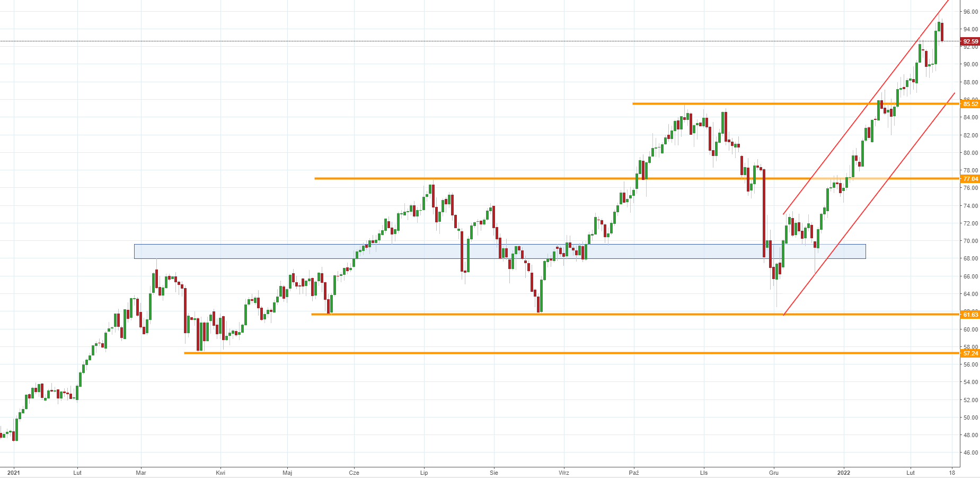Click the 60.00 price axis label
This screenshot has height=478, width=980.
(x=970, y=329)
